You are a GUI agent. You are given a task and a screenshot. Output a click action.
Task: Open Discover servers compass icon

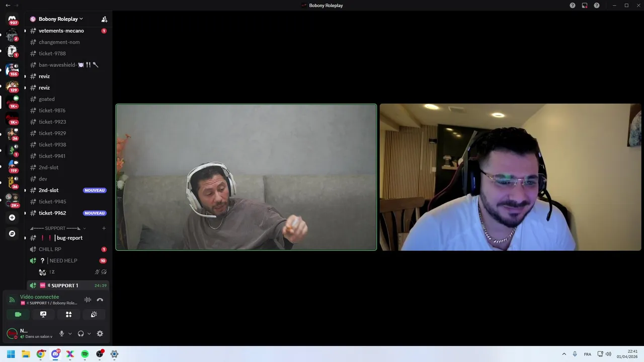click(x=12, y=234)
